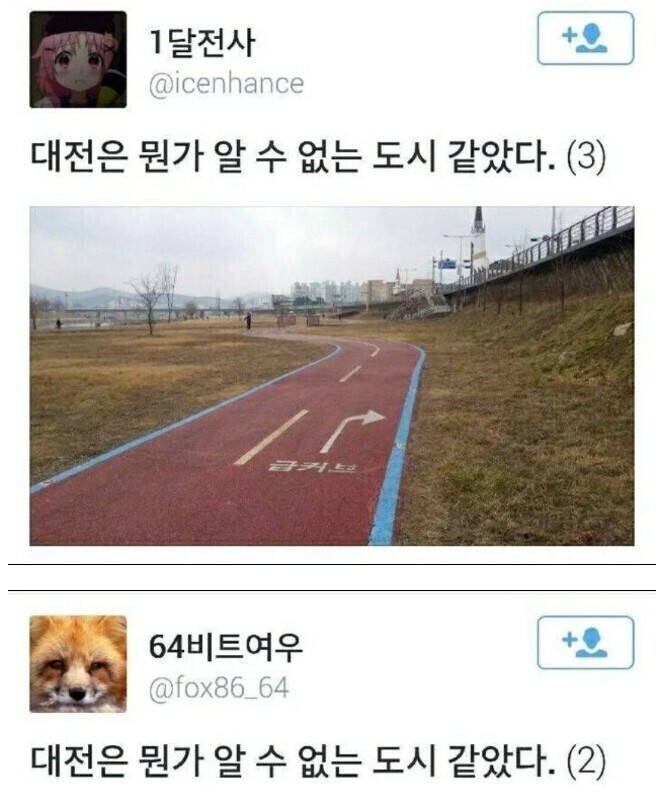Open the pink-haired anime avatar profile
This screenshot has height=800, width=661.
pyautogui.click(x=78, y=59)
